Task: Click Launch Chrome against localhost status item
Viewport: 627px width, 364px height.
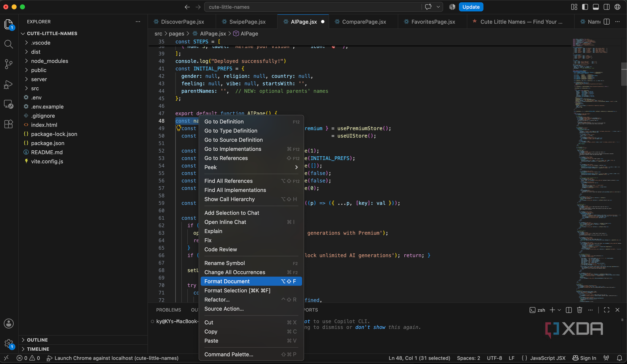Action: 112,358
